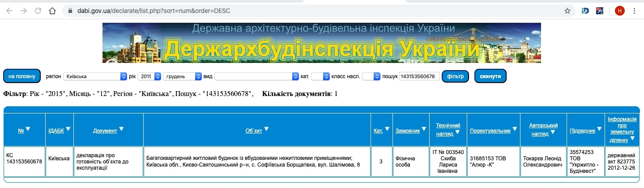Open the red H profile avatar

pos(619,11)
